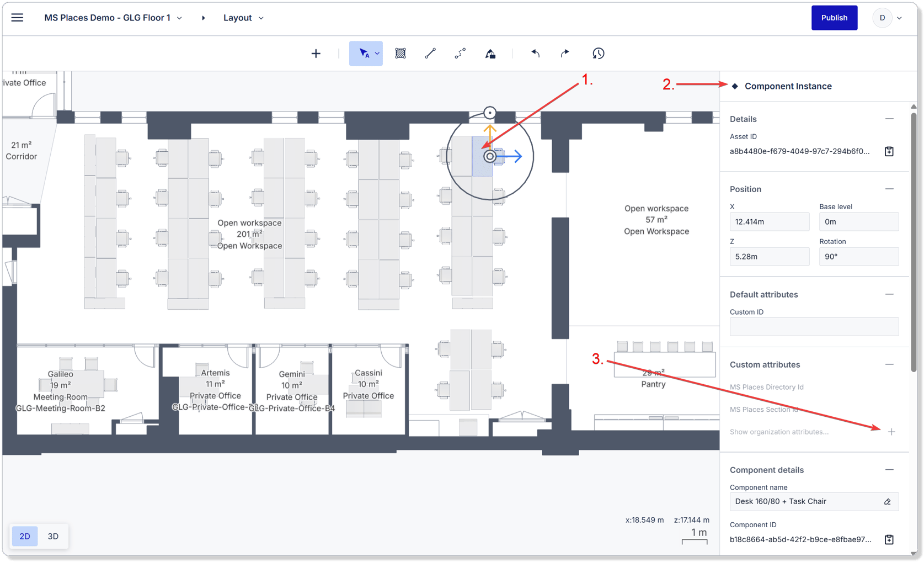Select the dotted path tool
924x562 pixels.
coord(460,54)
